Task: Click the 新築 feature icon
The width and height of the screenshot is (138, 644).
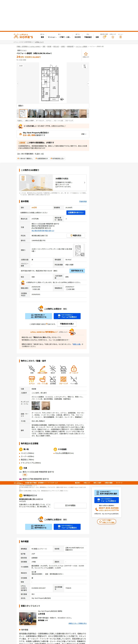Action: point(32,370)
